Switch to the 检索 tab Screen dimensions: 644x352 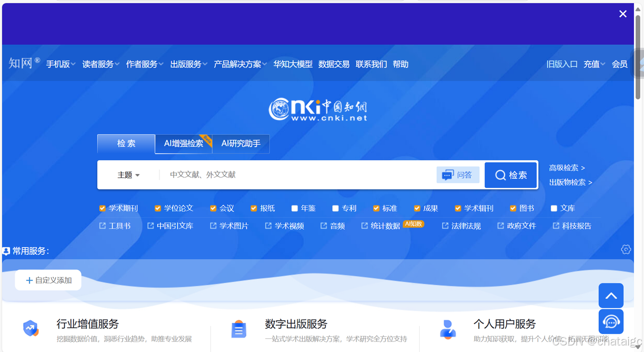point(126,144)
